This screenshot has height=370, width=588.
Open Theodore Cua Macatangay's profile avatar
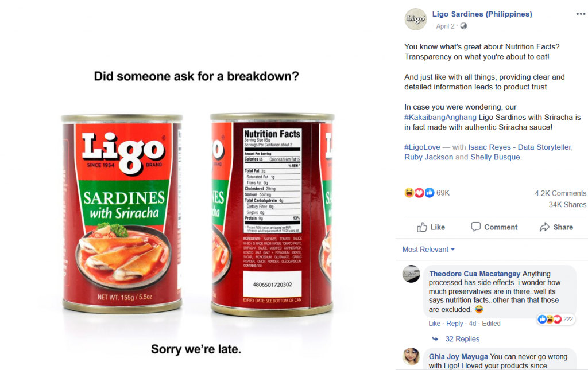pos(411,274)
